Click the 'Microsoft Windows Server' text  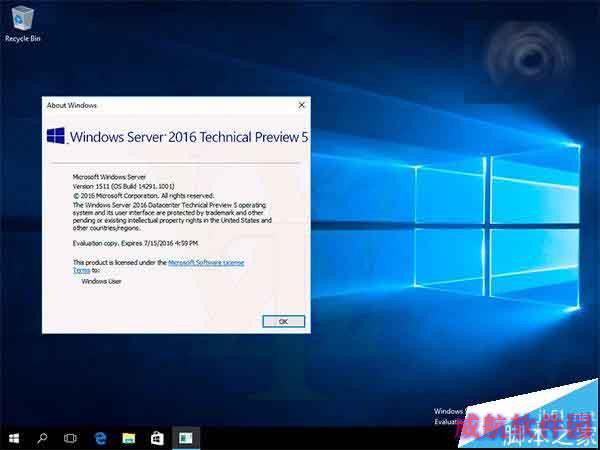(109, 177)
